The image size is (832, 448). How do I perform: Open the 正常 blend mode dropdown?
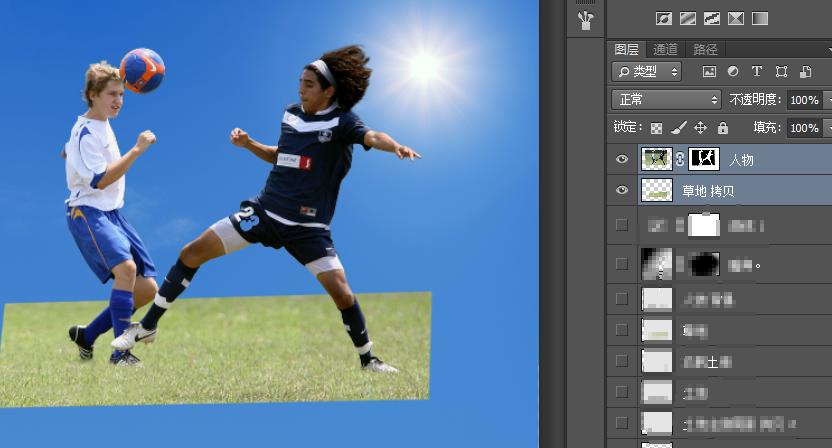[666, 100]
